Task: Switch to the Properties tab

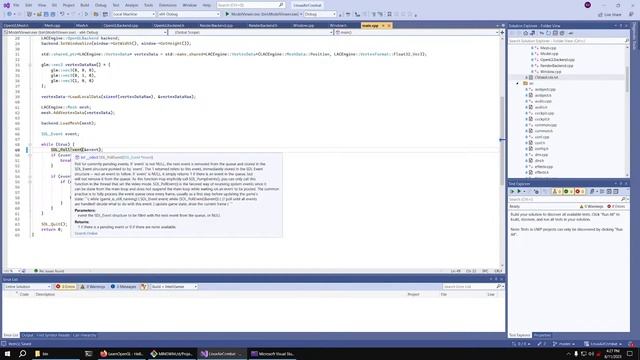Action: coord(542,335)
